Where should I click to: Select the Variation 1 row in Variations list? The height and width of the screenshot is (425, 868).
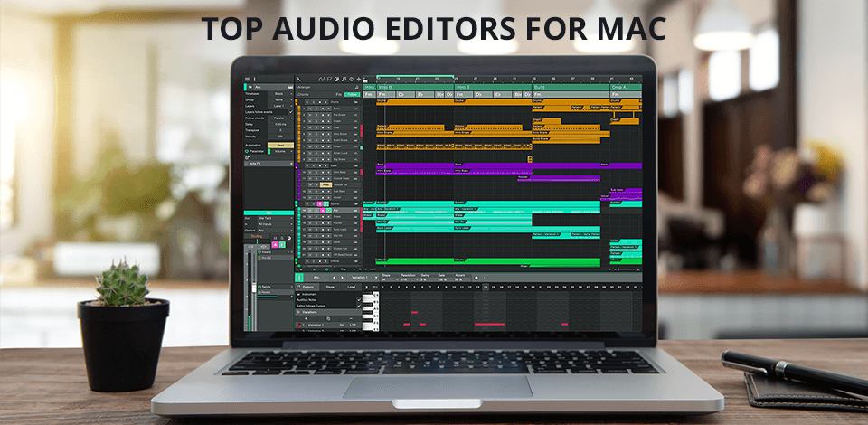(x=328, y=325)
